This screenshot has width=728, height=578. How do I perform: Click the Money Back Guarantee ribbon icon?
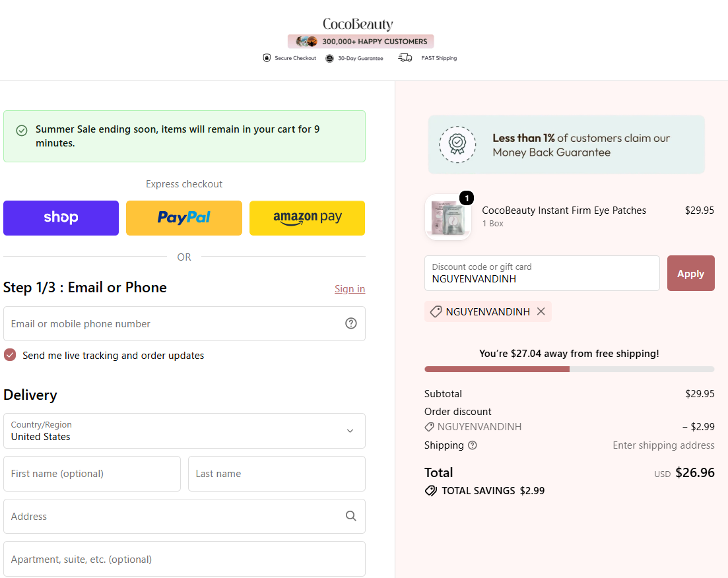coord(457,144)
